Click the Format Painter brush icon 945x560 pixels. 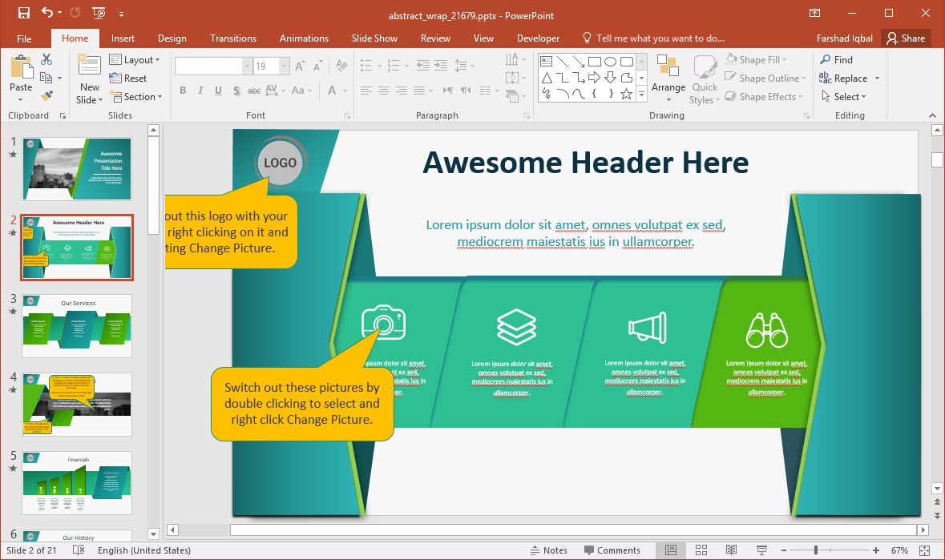pos(46,96)
